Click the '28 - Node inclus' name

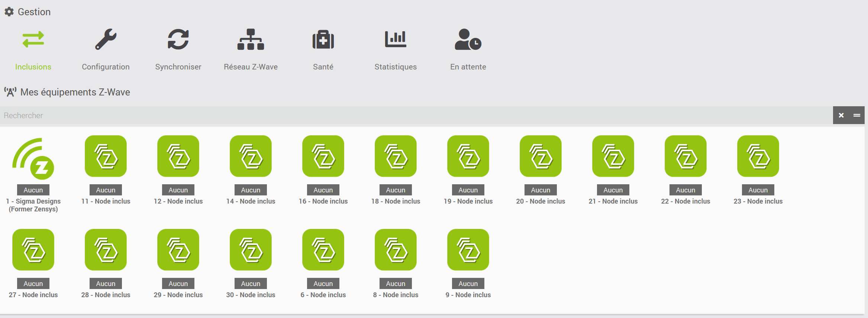pos(106,295)
